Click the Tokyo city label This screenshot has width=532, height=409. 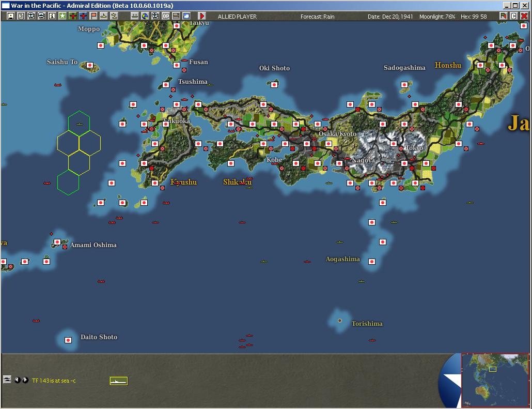[414, 148]
